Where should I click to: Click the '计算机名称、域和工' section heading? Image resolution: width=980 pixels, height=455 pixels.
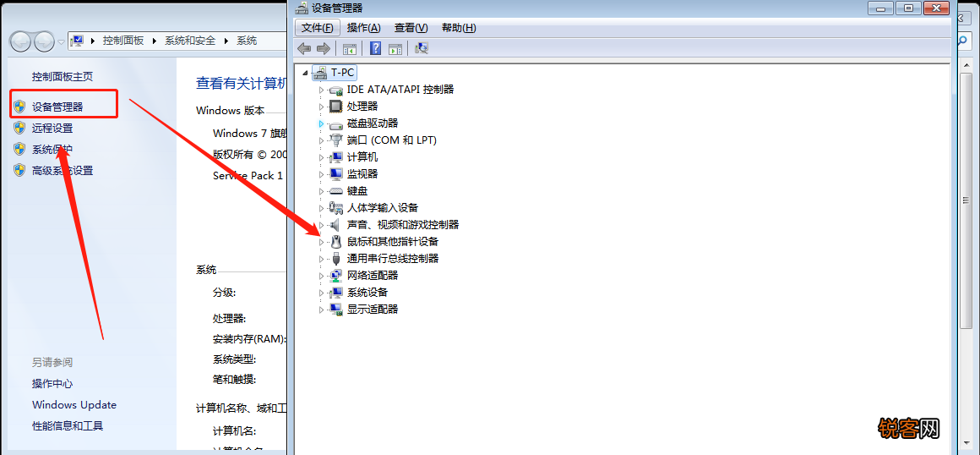pyautogui.click(x=242, y=408)
